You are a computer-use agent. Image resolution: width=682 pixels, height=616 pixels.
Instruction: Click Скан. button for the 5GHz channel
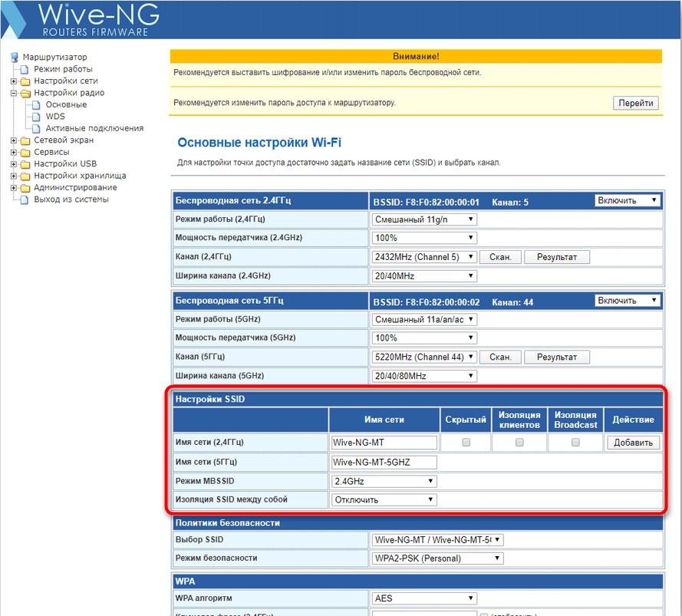pyautogui.click(x=500, y=357)
